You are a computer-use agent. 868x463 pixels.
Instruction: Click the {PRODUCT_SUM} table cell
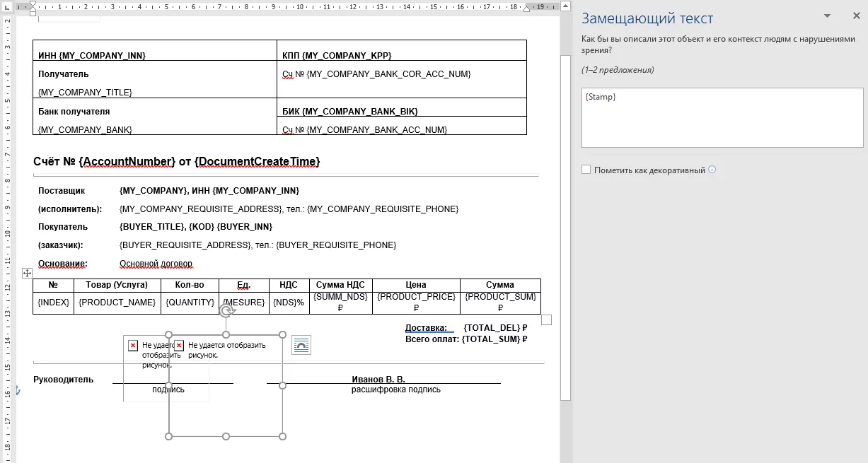(x=500, y=303)
